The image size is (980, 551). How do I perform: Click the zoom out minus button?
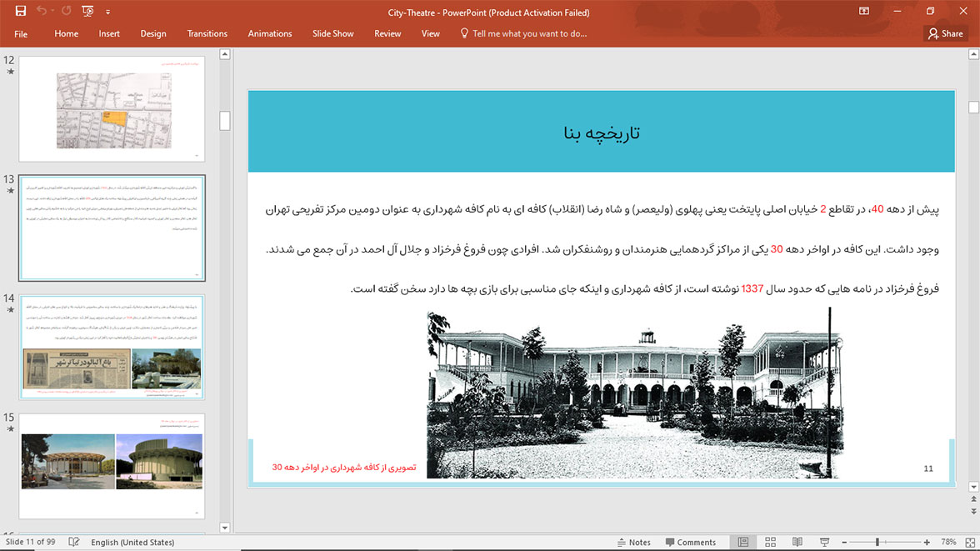coord(844,542)
